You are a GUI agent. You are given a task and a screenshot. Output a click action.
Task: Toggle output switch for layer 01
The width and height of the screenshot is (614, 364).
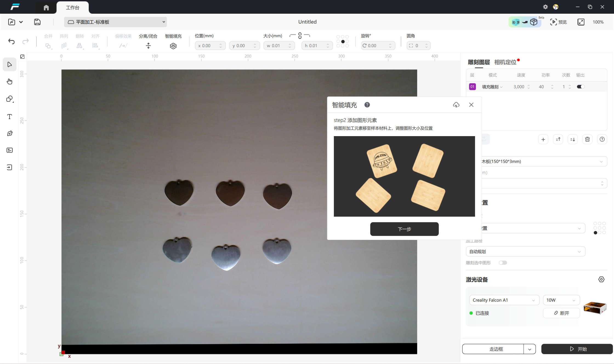581,87
